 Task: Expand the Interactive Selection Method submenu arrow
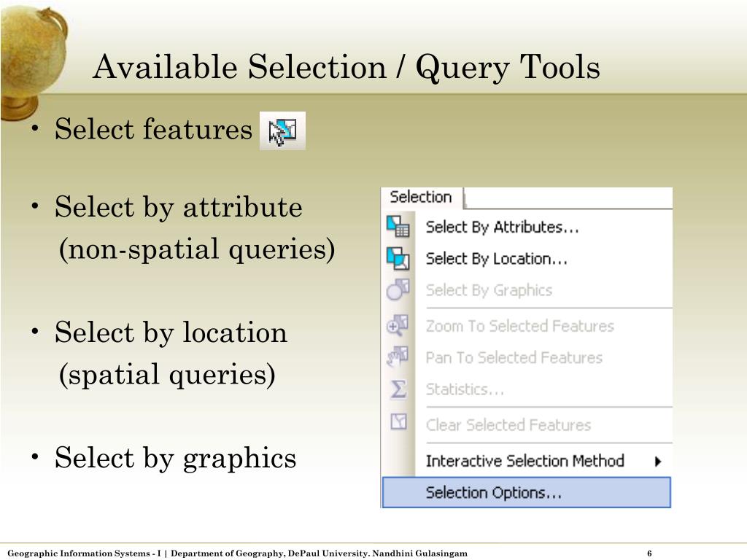pos(658,461)
